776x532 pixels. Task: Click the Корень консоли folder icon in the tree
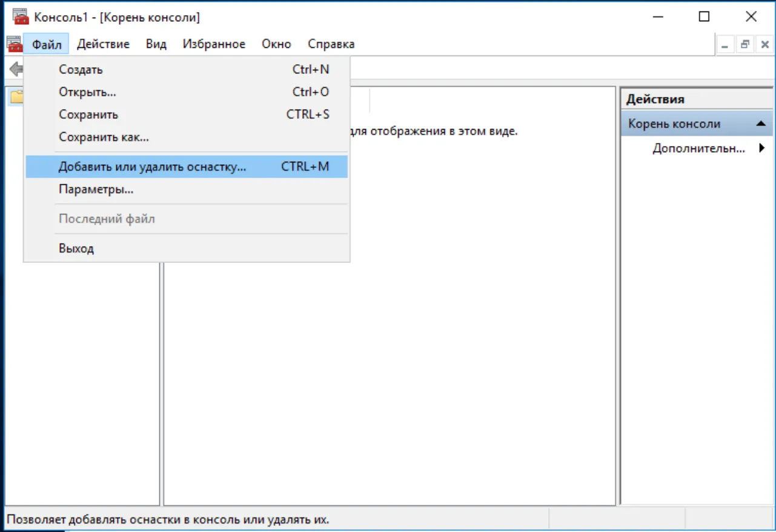click(16, 96)
